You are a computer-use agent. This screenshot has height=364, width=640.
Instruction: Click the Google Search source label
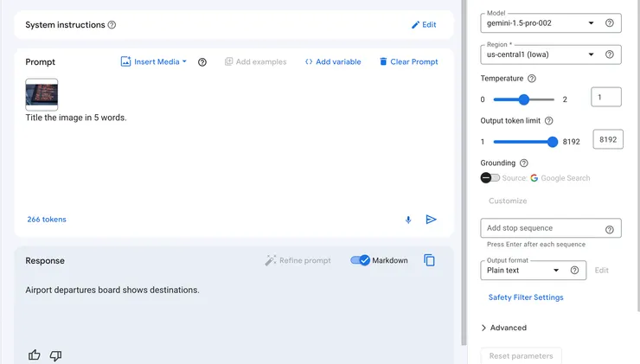click(x=560, y=178)
